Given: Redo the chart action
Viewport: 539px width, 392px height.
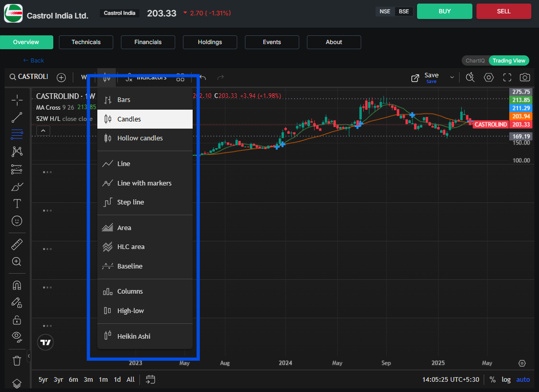Looking at the screenshot, I should (221, 77).
